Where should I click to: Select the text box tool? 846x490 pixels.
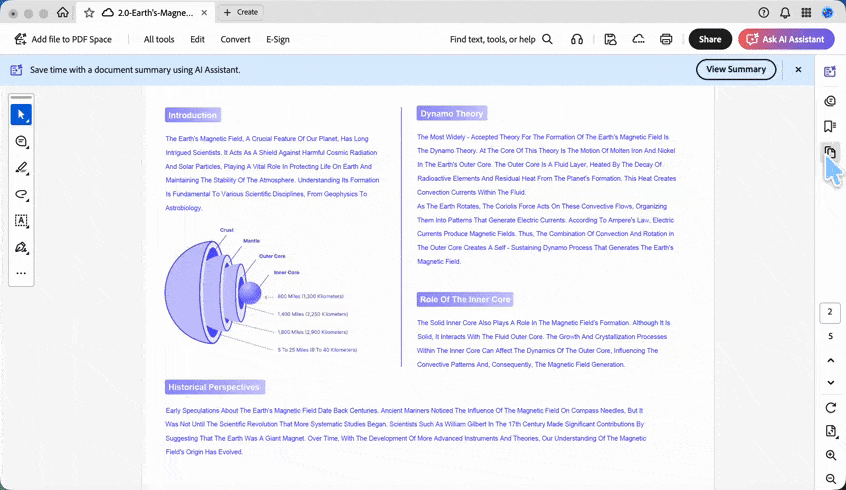click(x=21, y=221)
